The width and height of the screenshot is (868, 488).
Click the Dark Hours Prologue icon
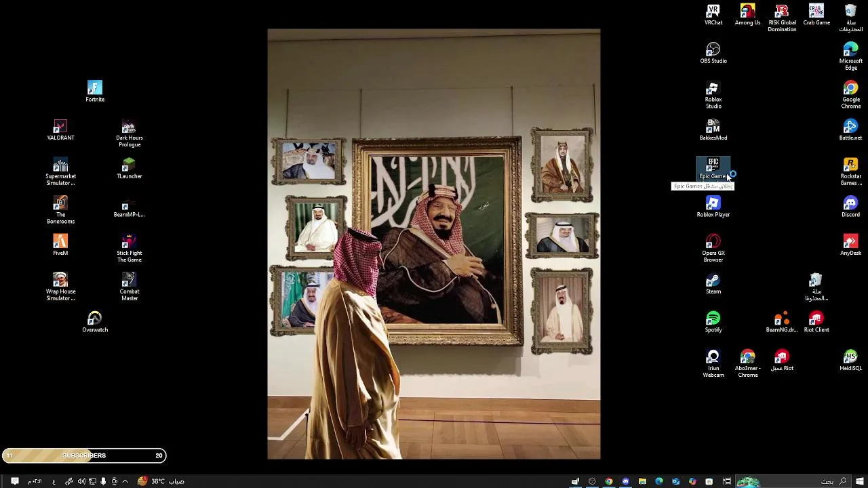129,134
